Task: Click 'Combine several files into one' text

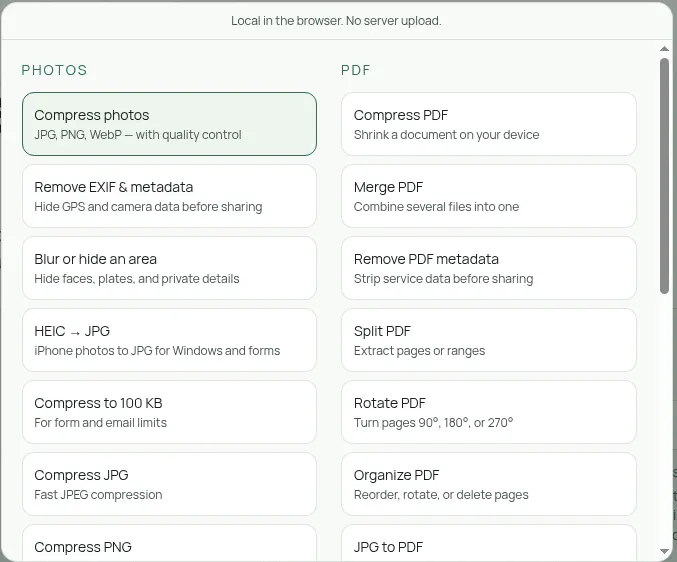Action: [x=436, y=207]
